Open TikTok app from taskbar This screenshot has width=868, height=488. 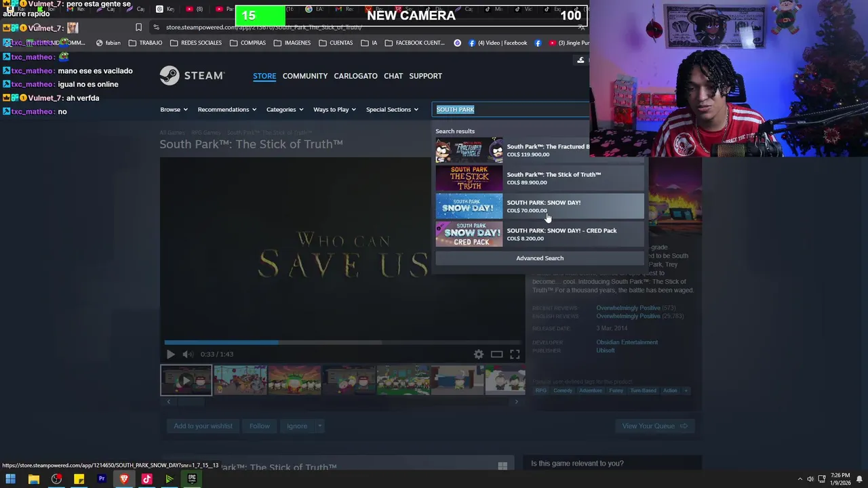[x=146, y=479]
